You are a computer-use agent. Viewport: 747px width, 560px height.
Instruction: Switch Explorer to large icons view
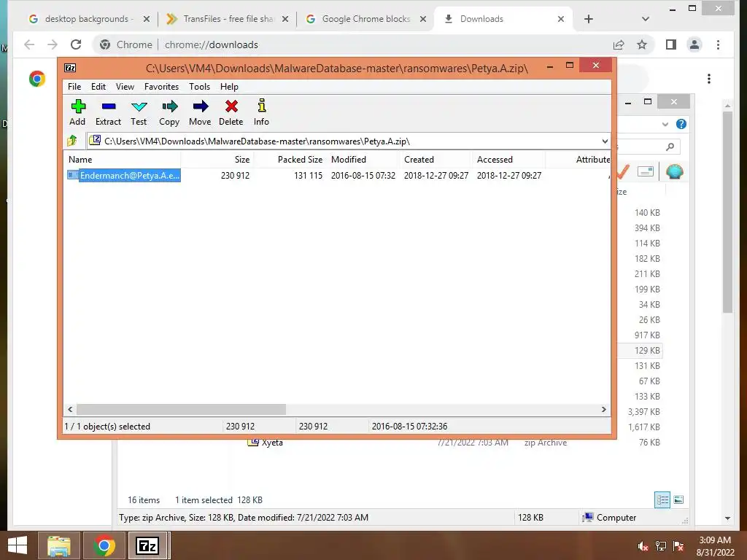[678, 500]
